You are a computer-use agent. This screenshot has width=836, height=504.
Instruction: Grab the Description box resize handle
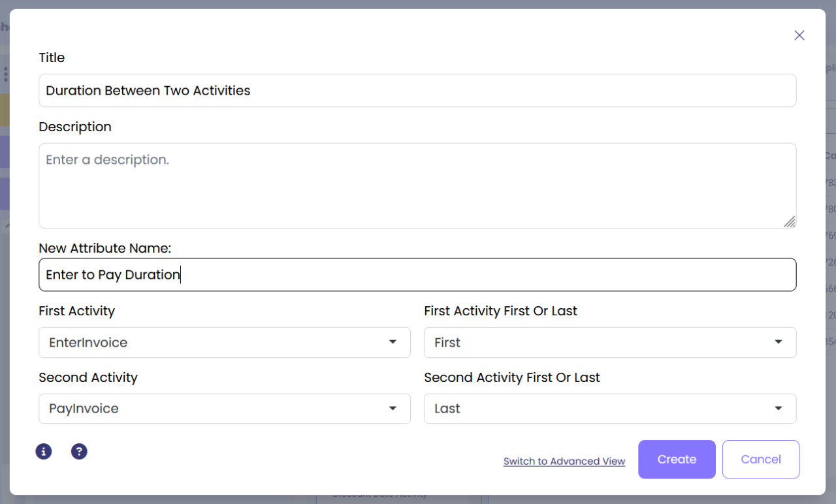pyautogui.click(x=790, y=222)
